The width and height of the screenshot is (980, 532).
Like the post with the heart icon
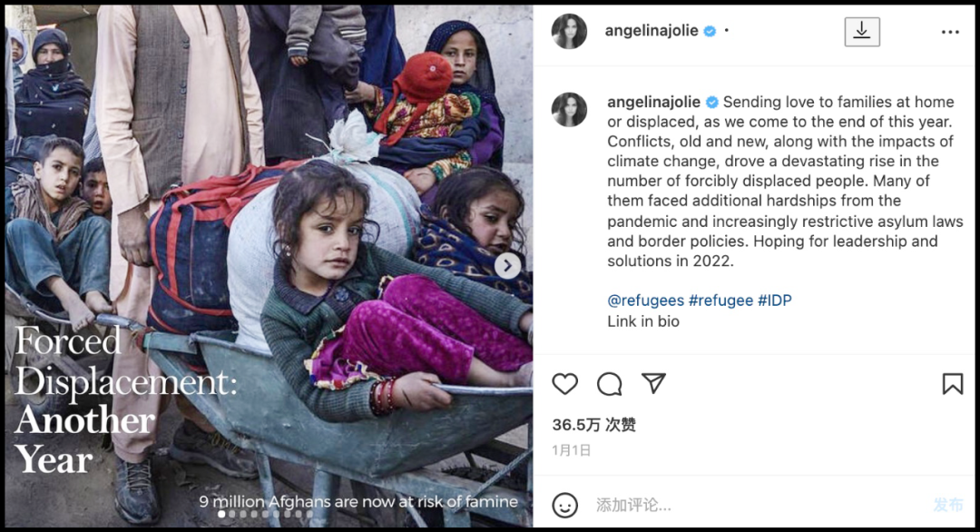(x=564, y=384)
